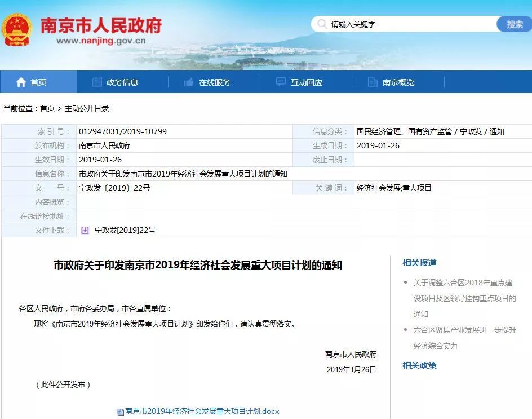The height and width of the screenshot is (419, 532).
Task: Click the building icon beside 南京概览
Action: click(372, 82)
